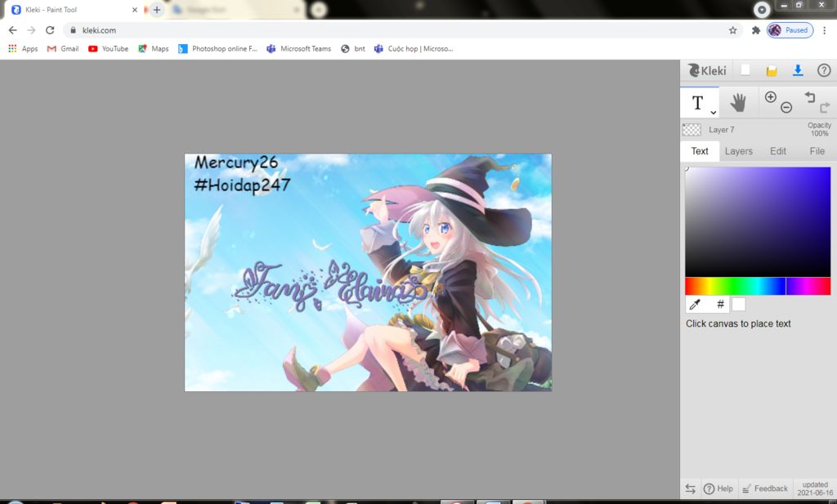Open the YouTube bookmark
The width and height of the screenshot is (837, 504).
coord(109,48)
